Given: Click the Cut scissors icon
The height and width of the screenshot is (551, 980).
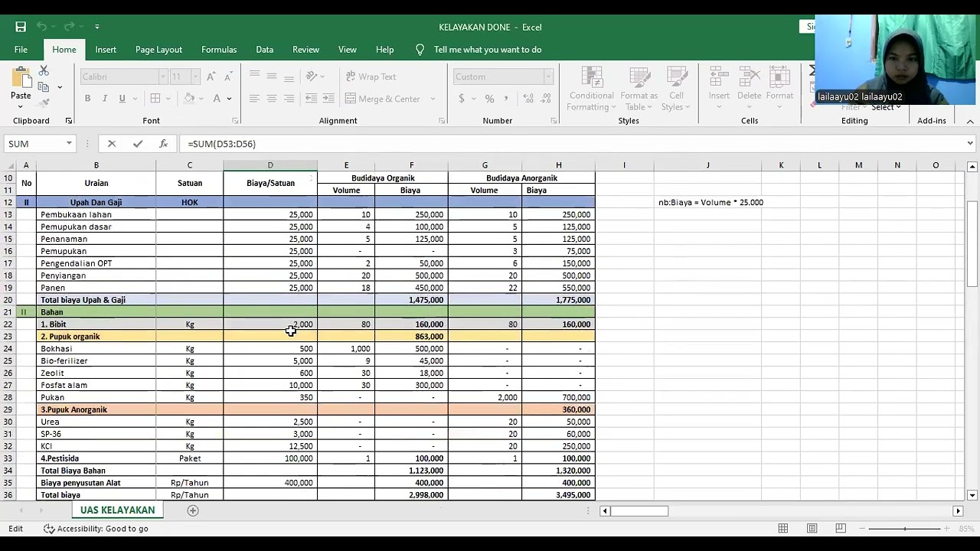Looking at the screenshot, I should (44, 70).
